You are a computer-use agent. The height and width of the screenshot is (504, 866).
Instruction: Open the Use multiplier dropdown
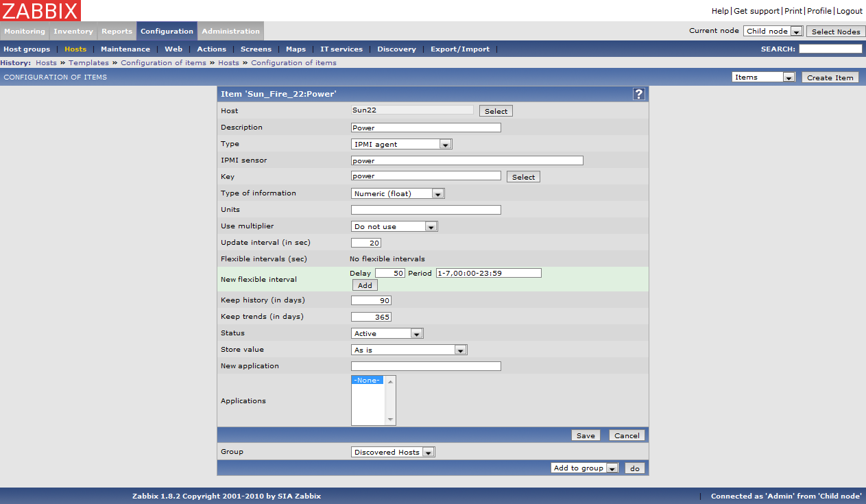(394, 226)
